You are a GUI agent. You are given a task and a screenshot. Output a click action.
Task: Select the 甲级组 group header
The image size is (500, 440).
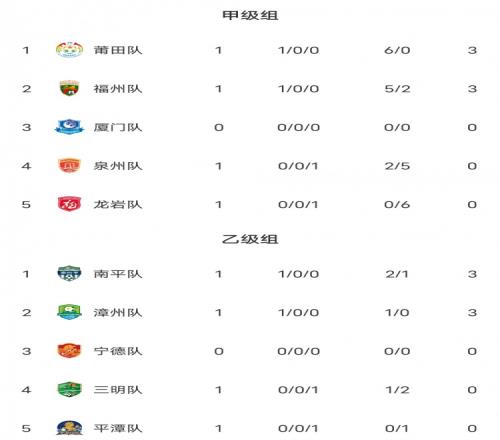[x=250, y=15]
